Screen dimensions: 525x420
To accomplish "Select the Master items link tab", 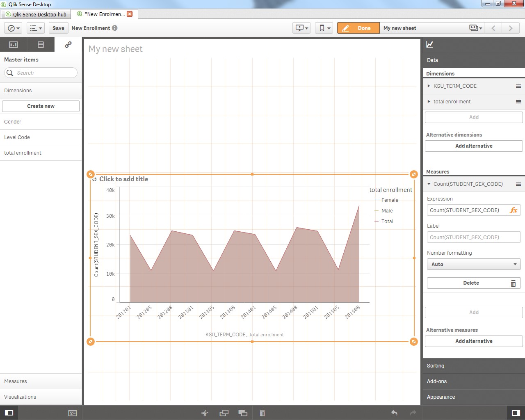I will click(x=68, y=45).
